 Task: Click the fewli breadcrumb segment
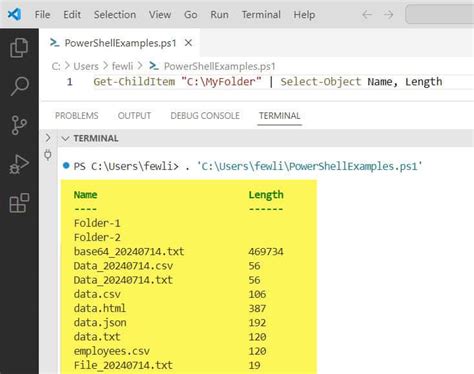(x=122, y=66)
